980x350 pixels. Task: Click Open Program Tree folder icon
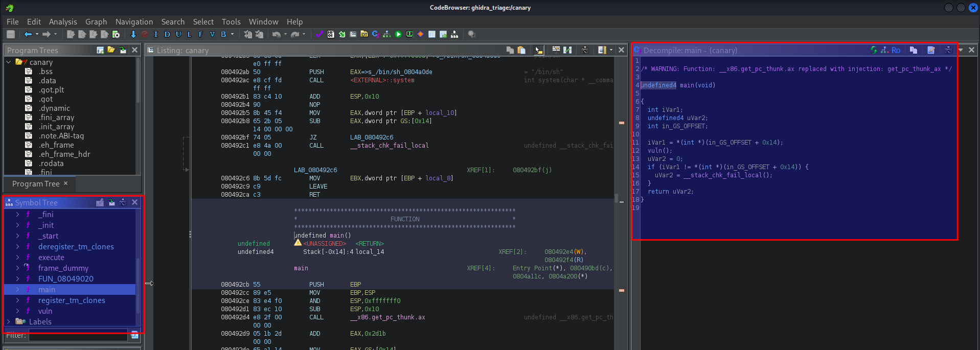[x=111, y=50]
